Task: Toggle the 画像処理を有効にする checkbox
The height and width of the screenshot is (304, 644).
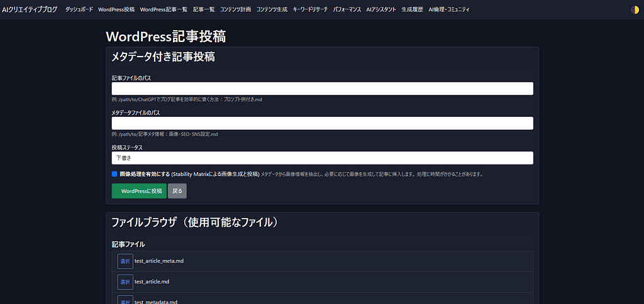Action: click(114, 174)
